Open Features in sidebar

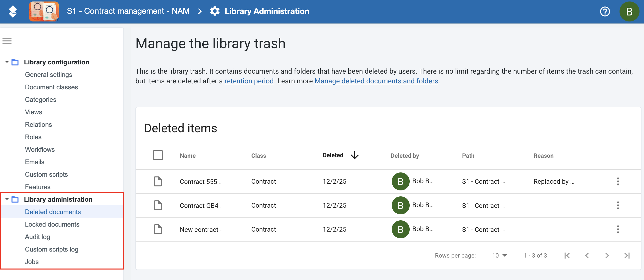(x=38, y=187)
